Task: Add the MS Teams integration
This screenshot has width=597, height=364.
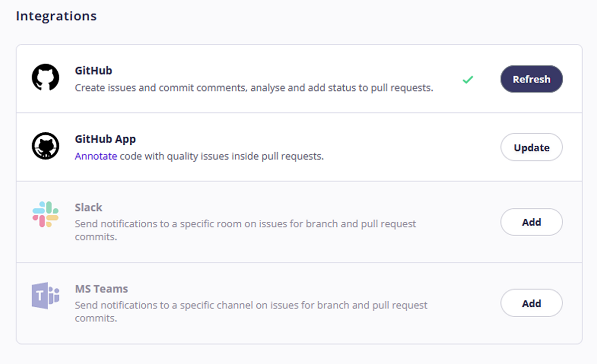Action: click(531, 303)
